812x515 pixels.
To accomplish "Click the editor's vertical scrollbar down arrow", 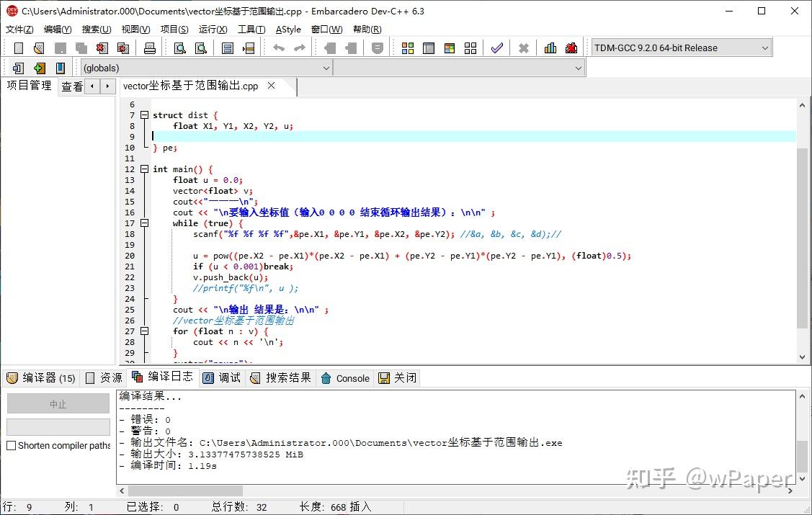I will pyautogui.click(x=800, y=355).
